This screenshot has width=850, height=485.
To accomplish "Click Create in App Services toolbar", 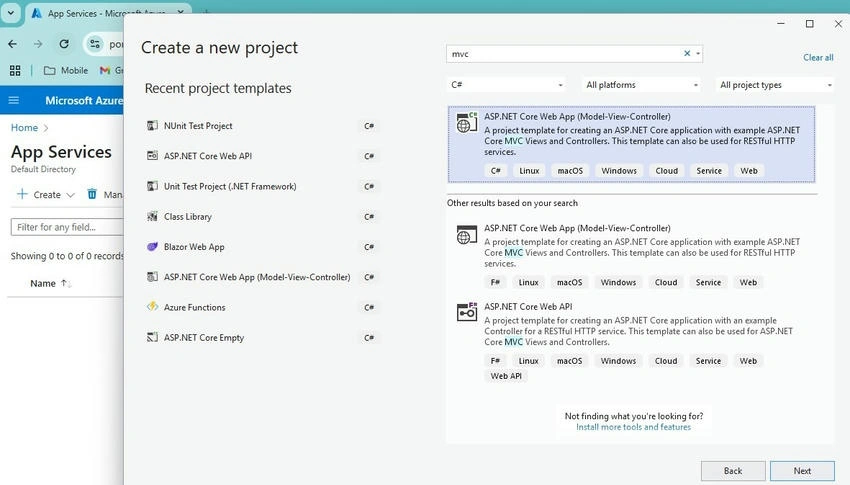I will pyautogui.click(x=47, y=195).
